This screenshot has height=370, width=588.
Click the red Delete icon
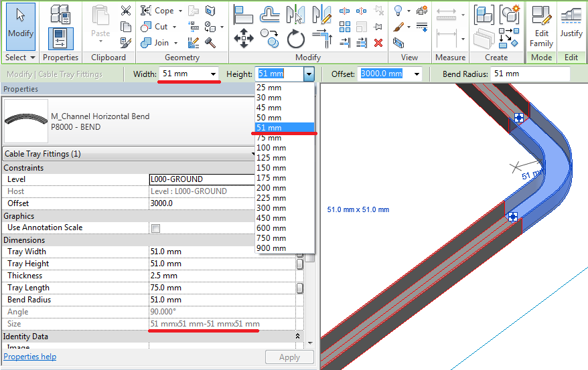point(378,43)
